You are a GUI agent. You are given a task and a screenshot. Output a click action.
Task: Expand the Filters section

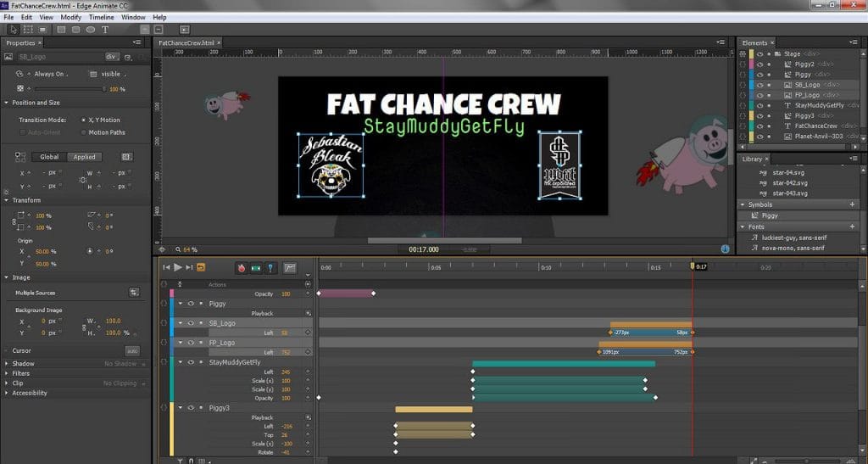point(6,374)
